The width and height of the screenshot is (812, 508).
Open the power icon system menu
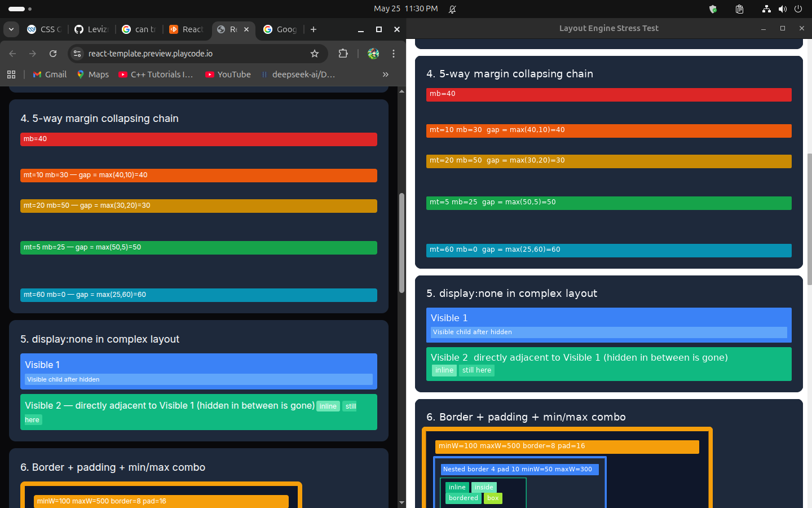pos(798,9)
